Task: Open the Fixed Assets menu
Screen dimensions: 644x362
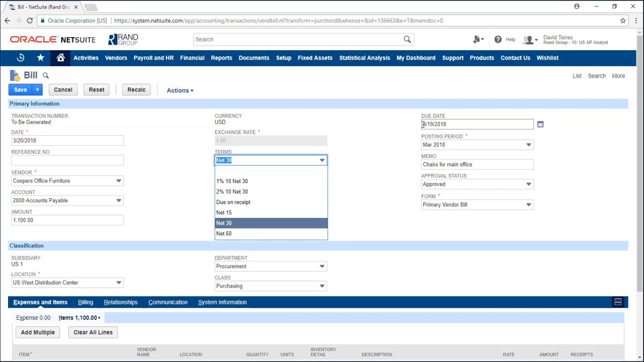Action: (x=315, y=58)
